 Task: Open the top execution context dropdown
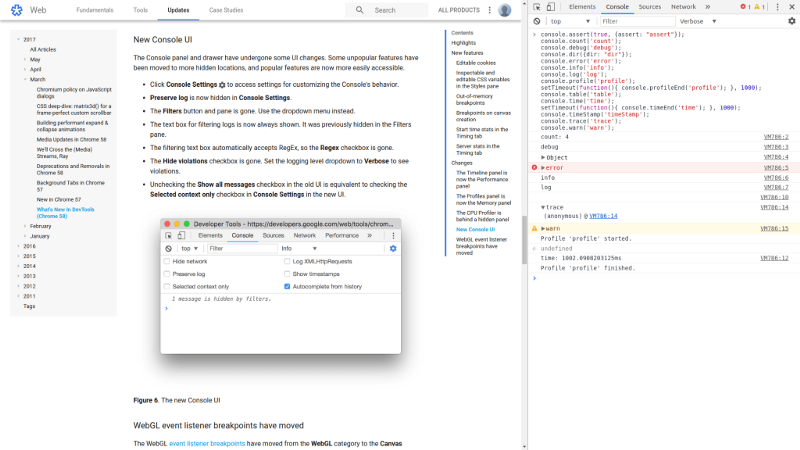click(x=569, y=21)
